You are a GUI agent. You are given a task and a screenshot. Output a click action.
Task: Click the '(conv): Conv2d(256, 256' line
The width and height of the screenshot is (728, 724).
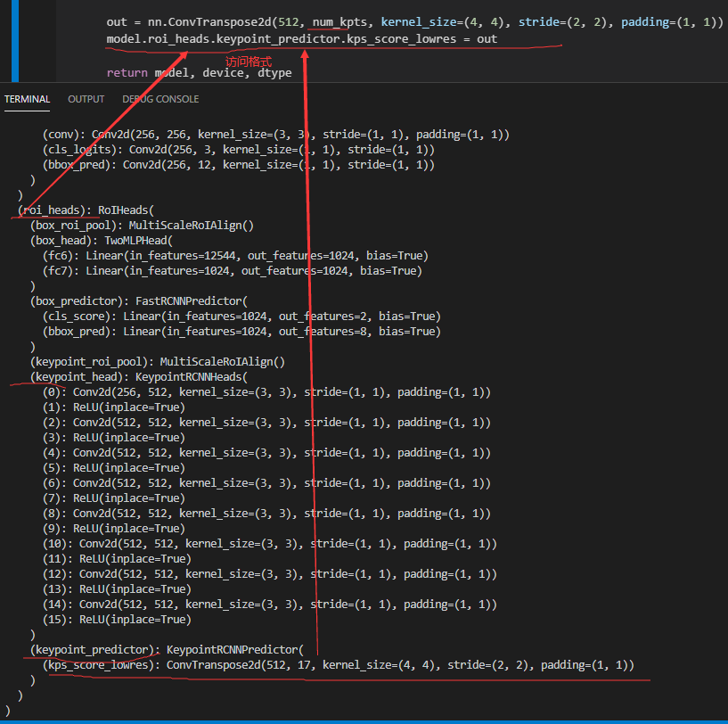(x=276, y=135)
